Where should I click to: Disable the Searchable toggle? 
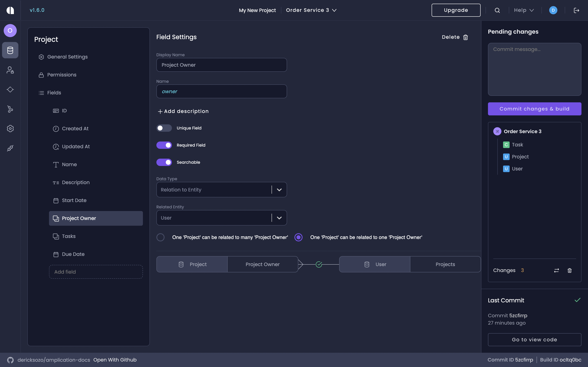pyautogui.click(x=164, y=162)
